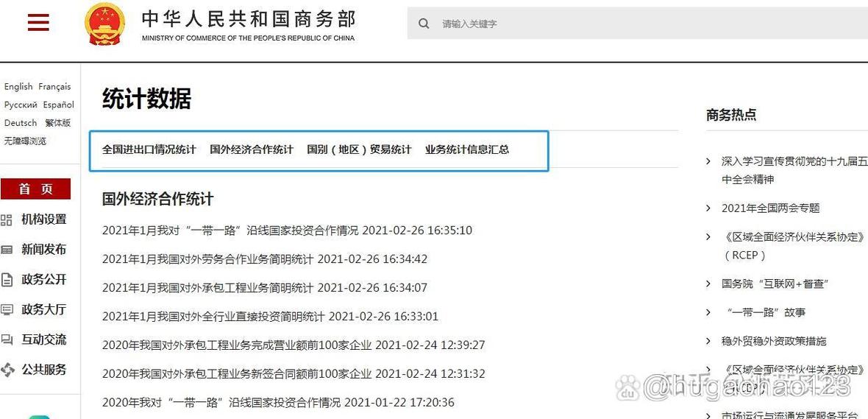Open 机构设置 sidebar menu item
868x419 pixels.
pyautogui.click(x=43, y=219)
